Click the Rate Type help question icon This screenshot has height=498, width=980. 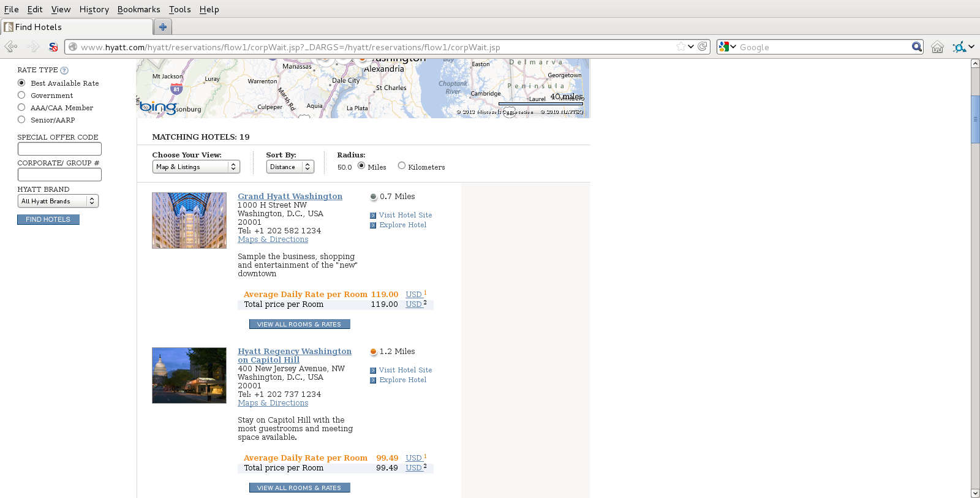(x=64, y=70)
